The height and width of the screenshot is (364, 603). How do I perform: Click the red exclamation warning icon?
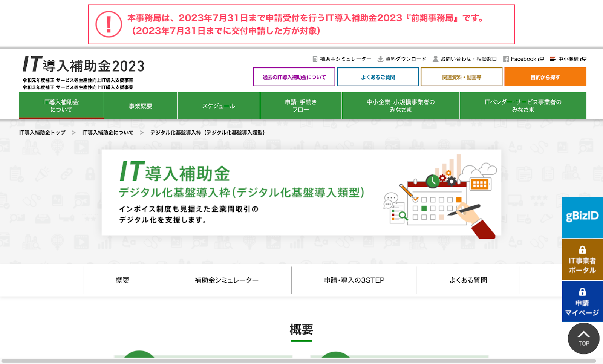pos(109,24)
